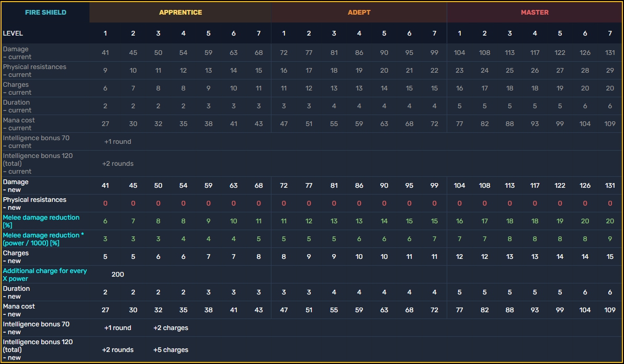Click the FIRE SHIELD table title
Screen dimensions: 624x364
(x=46, y=13)
